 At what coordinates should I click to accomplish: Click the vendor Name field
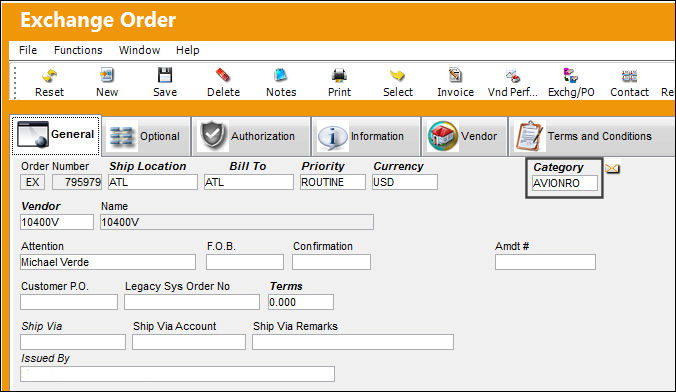237,222
